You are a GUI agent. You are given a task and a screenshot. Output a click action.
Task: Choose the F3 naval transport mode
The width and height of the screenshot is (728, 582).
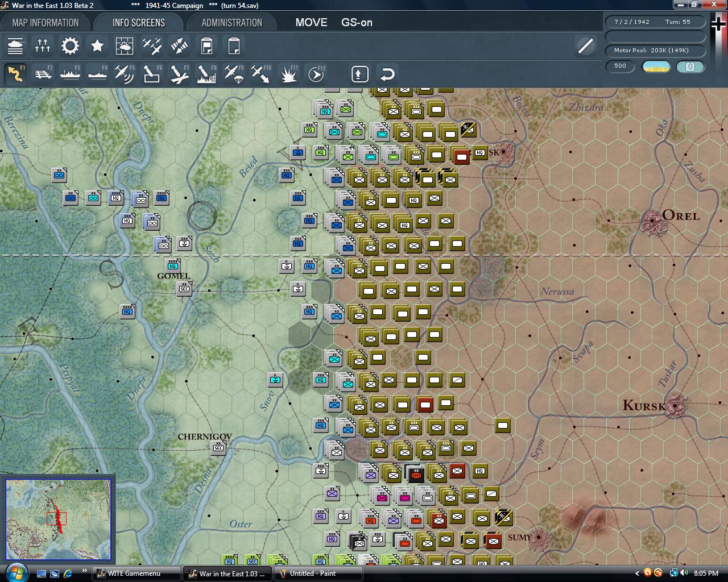pos(70,74)
